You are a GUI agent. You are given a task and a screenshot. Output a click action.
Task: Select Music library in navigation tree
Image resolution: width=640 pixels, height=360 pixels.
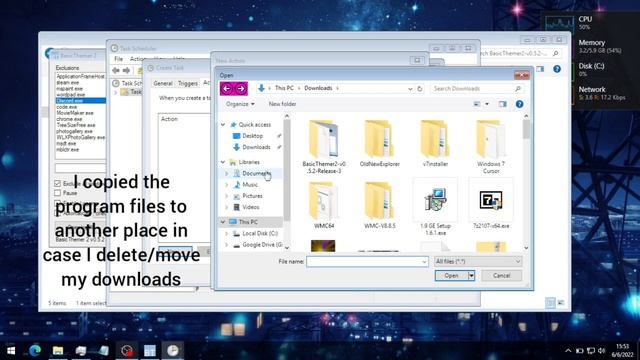[x=250, y=184]
